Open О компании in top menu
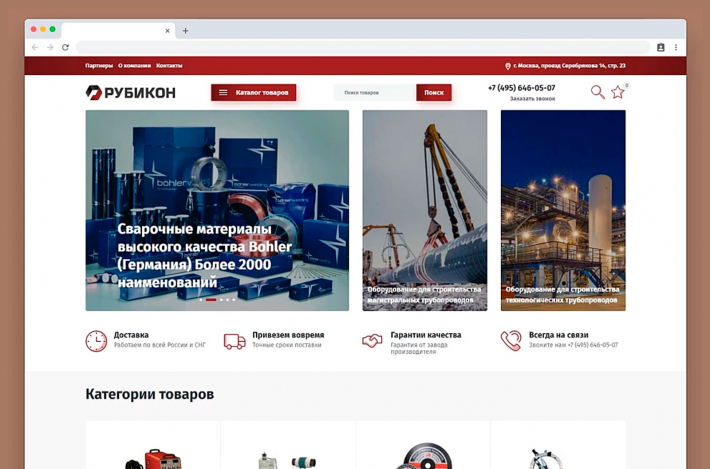 [x=134, y=66]
